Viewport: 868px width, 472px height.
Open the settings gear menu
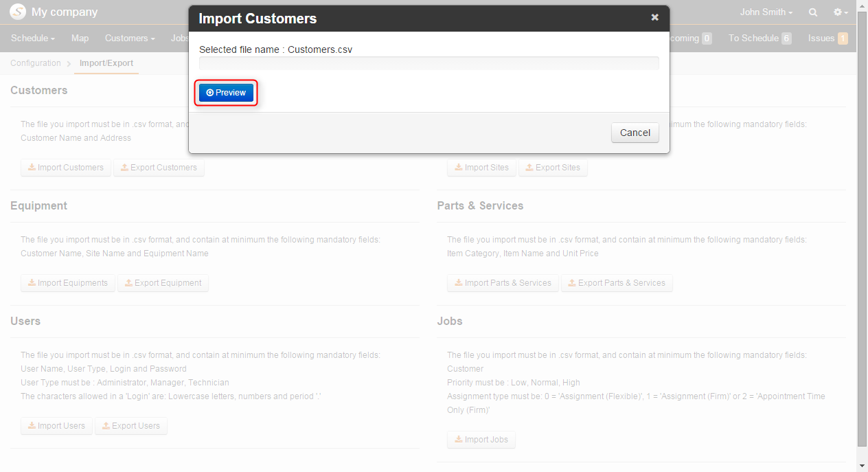pos(841,12)
